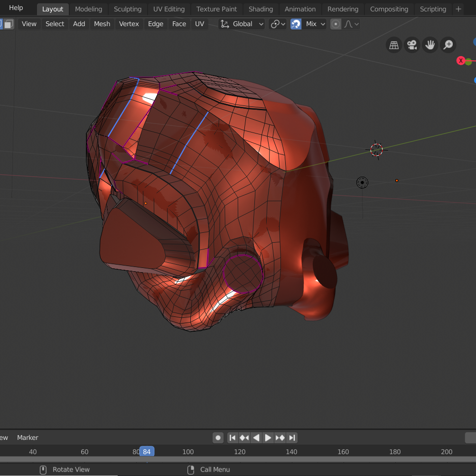
Task: Open the Sculpting workspace tab
Action: [128, 9]
